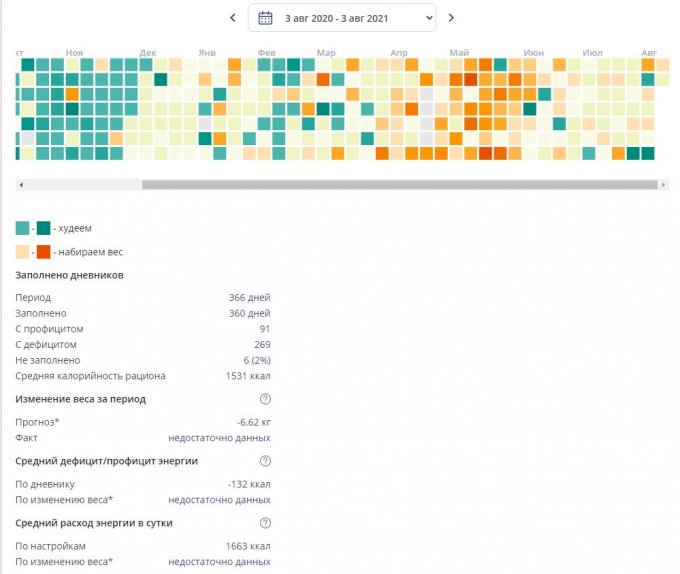Click dark teal legend swatch for худеем

44,228
